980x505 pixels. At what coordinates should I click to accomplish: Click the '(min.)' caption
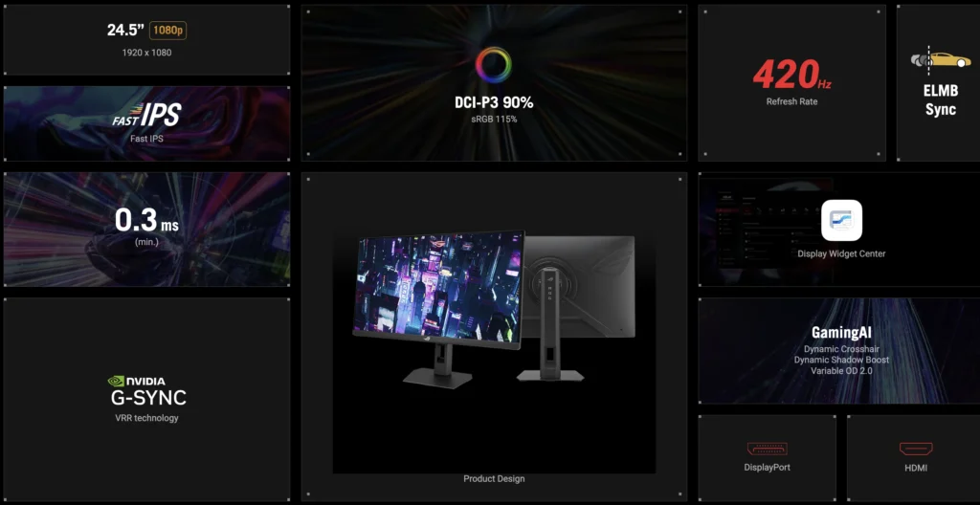tap(146, 241)
